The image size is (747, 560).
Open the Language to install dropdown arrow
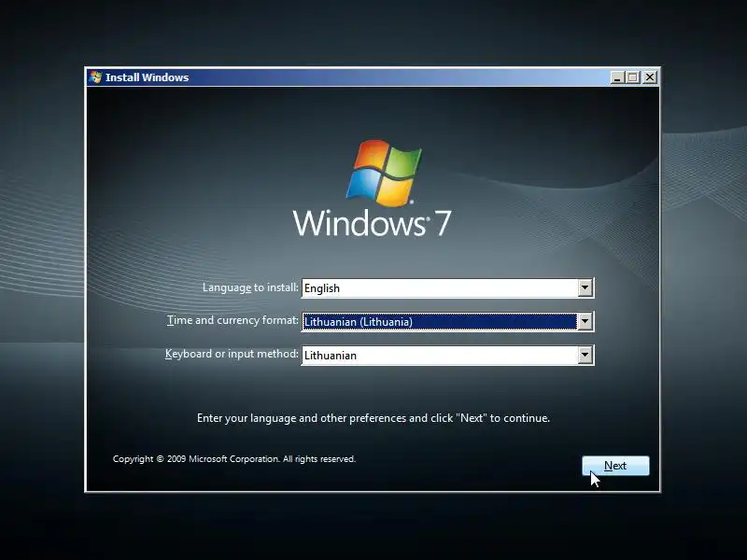click(585, 287)
